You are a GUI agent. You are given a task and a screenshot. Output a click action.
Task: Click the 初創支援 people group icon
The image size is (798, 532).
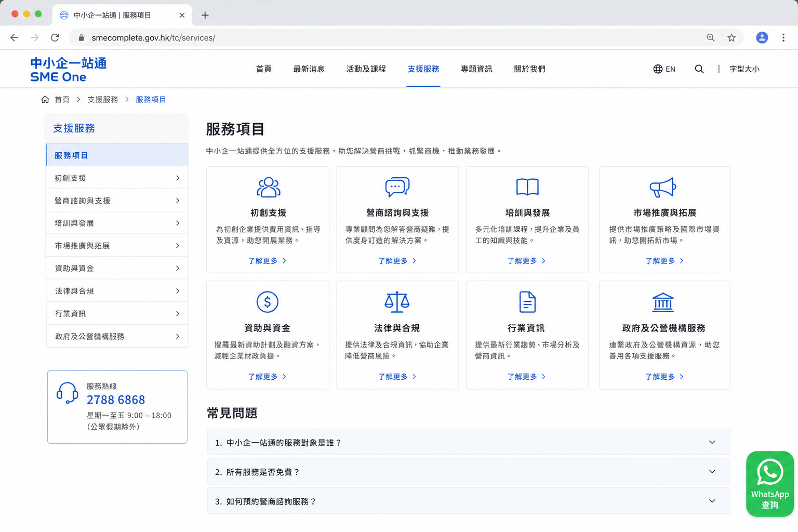click(268, 187)
